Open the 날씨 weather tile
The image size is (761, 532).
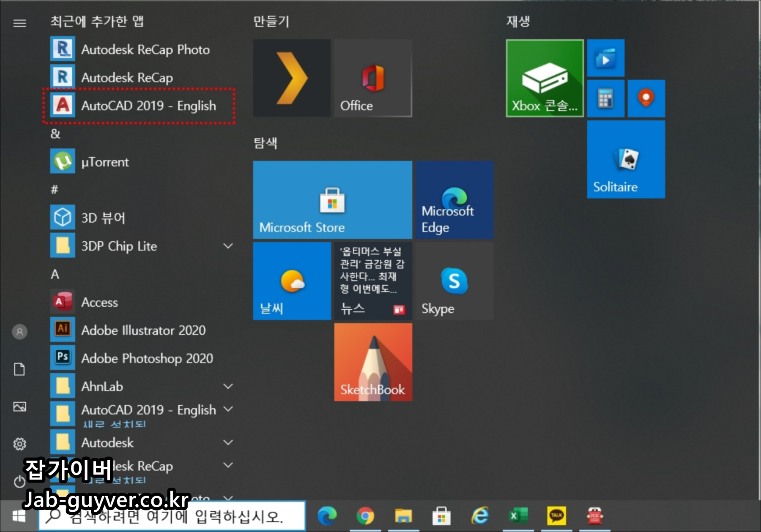(x=292, y=281)
